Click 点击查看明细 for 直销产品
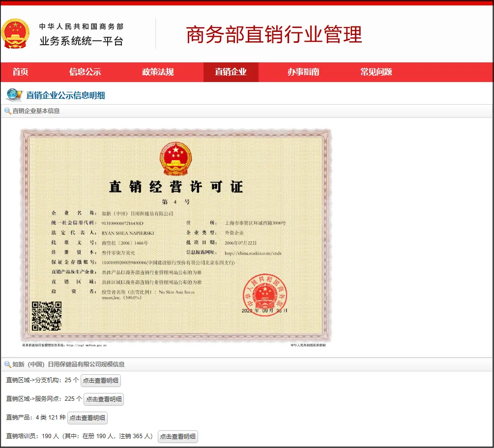Image resolution: width=494 pixels, height=448 pixels. 87,418
